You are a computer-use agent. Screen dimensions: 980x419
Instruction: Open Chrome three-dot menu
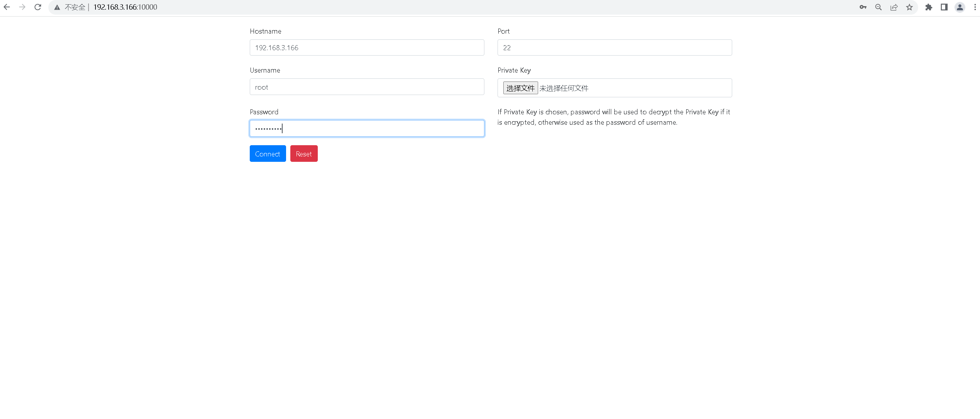[975, 7]
